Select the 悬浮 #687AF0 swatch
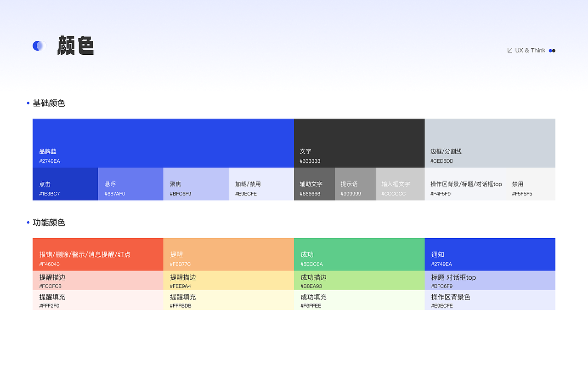The height and width of the screenshot is (368, 588). [130, 184]
